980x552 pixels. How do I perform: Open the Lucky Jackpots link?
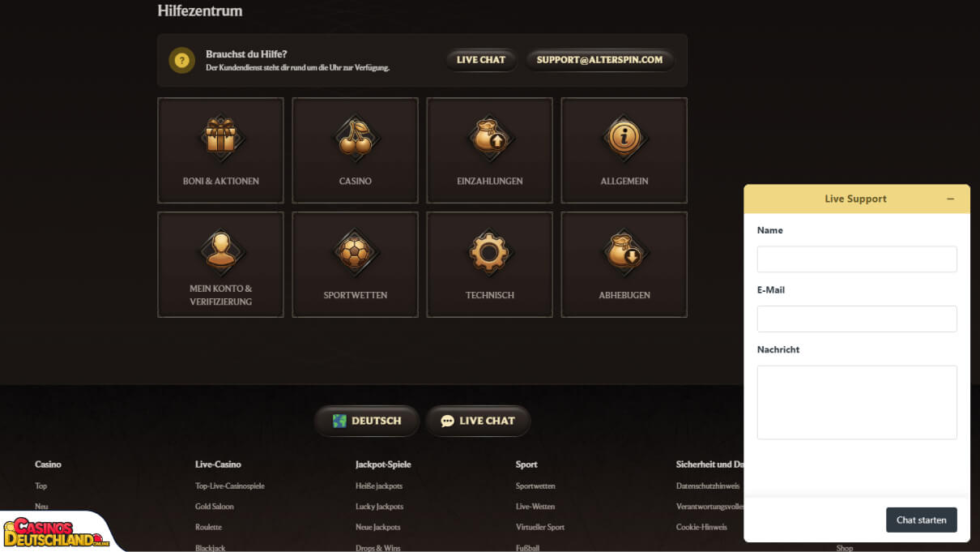pos(379,507)
